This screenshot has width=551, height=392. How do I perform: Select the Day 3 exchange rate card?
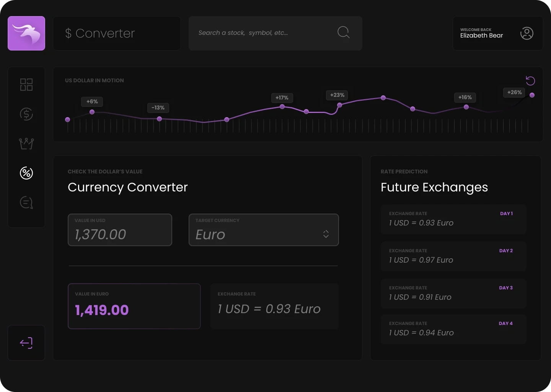pos(453,294)
